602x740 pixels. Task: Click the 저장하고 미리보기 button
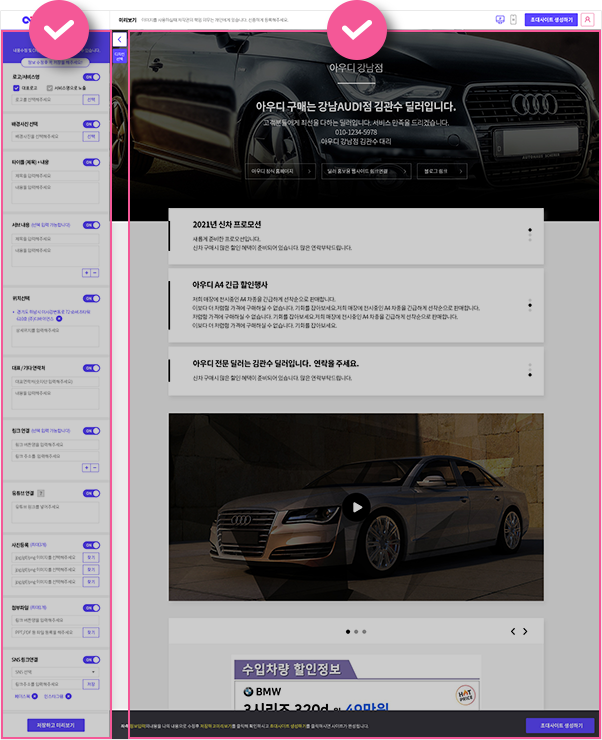pyautogui.click(x=56, y=725)
